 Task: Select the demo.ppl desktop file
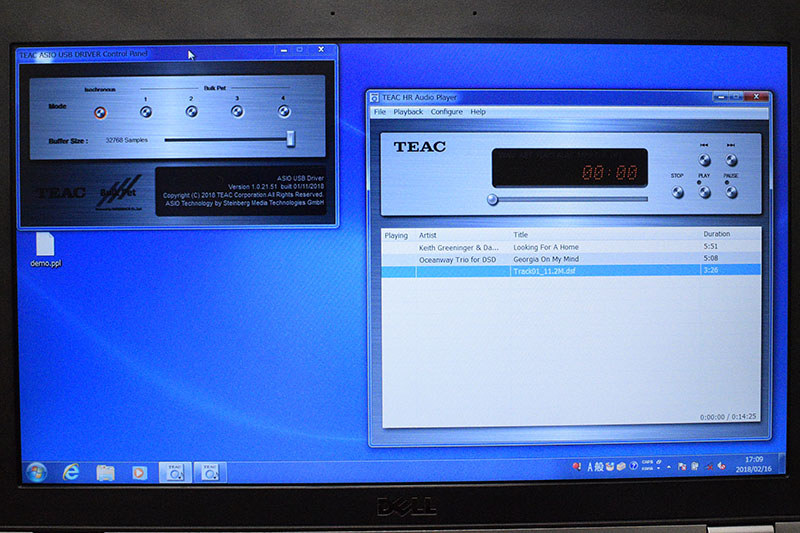[x=45, y=250]
